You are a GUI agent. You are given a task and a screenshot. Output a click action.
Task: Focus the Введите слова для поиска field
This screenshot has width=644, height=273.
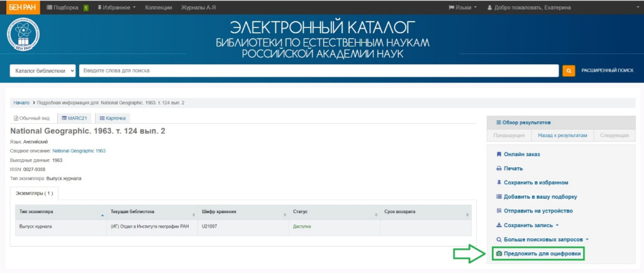[x=319, y=70]
